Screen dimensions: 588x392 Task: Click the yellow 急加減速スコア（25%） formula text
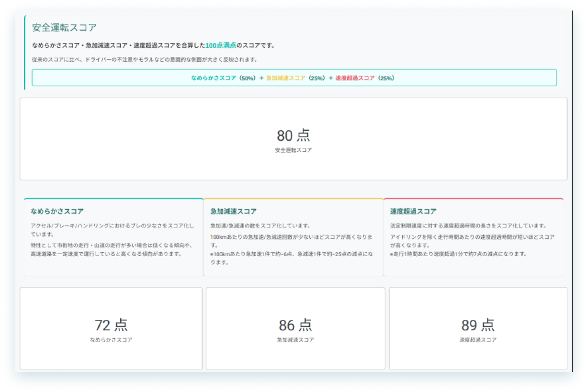pyautogui.click(x=296, y=78)
